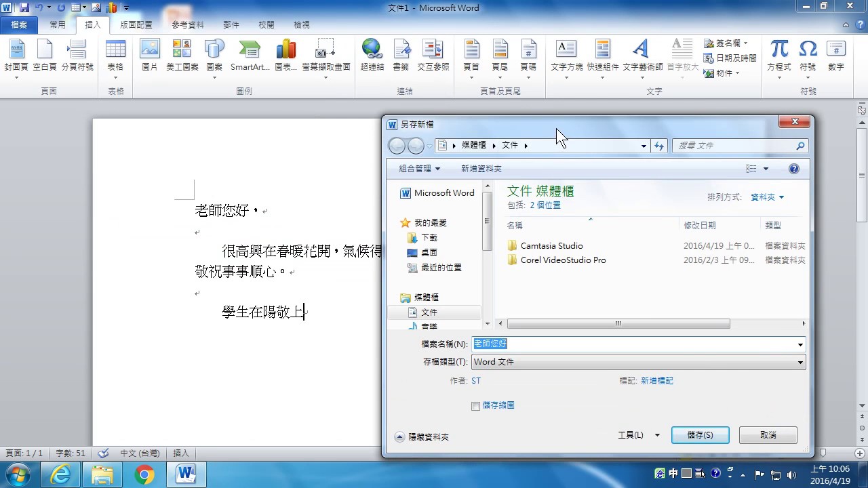
Task: Switch to the Review (校閱) tab
Action: point(267,25)
